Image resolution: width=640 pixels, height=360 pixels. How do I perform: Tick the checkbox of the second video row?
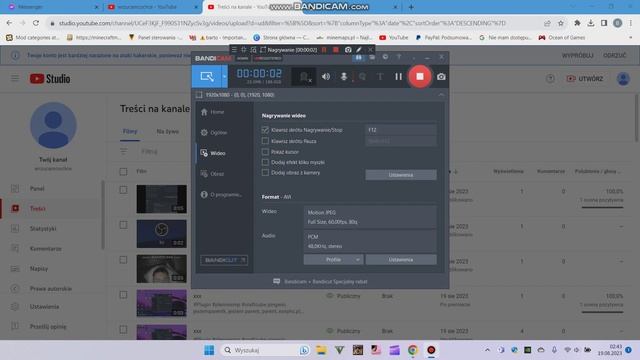coord(123,225)
